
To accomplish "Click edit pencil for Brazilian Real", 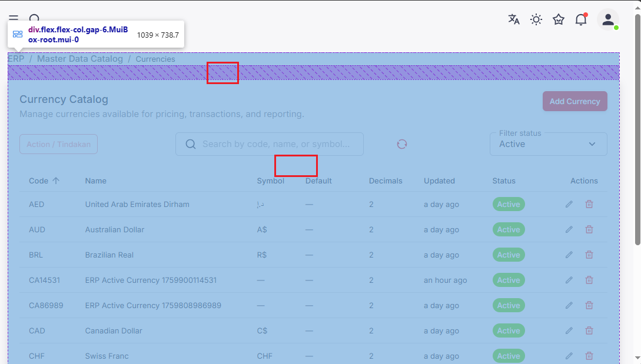I will 569,255.
